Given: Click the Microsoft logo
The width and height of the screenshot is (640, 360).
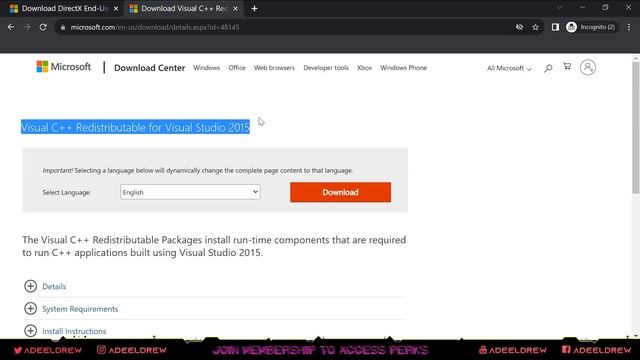Looking at the screenshot, I should click(64, 67).
